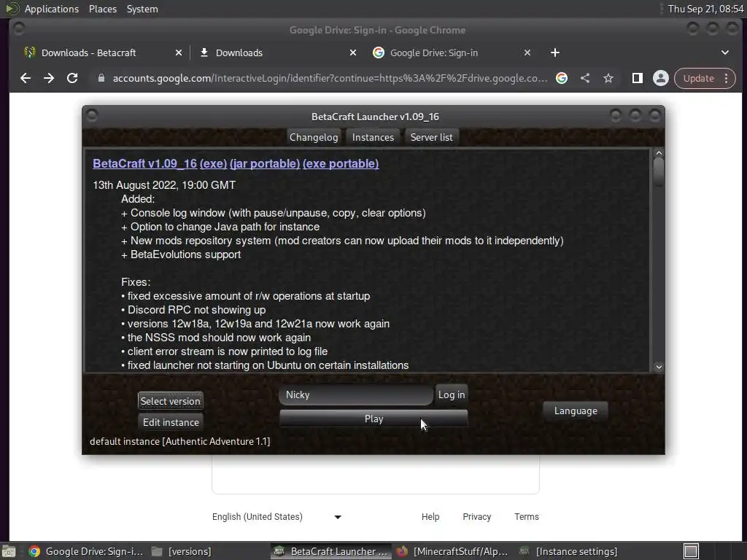Open the Server list tab

click(432, 137)
